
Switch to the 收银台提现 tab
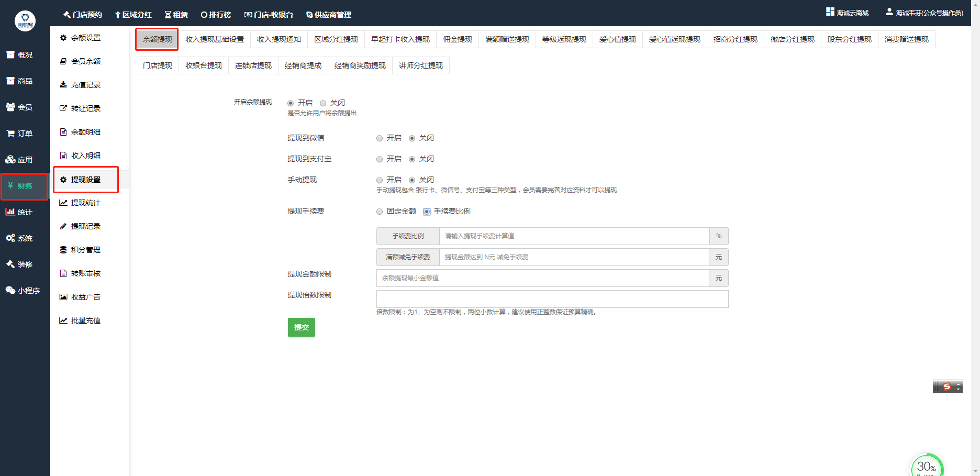pos(204,65)
